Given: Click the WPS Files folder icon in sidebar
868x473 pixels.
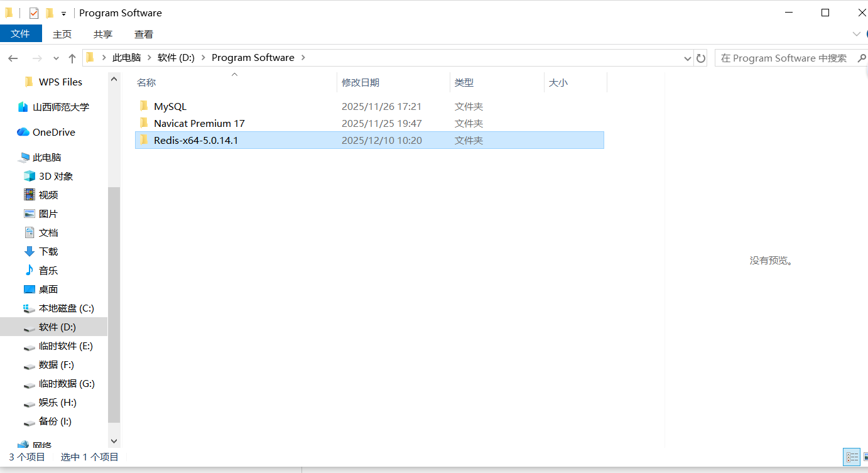Looking at the screenshot, I should tap(29, 82).
